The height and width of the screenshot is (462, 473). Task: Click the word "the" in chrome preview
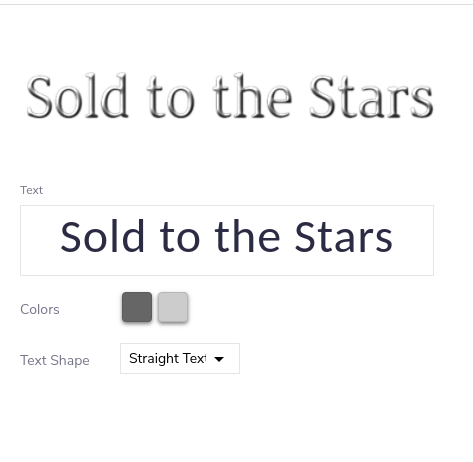(252, 96)
